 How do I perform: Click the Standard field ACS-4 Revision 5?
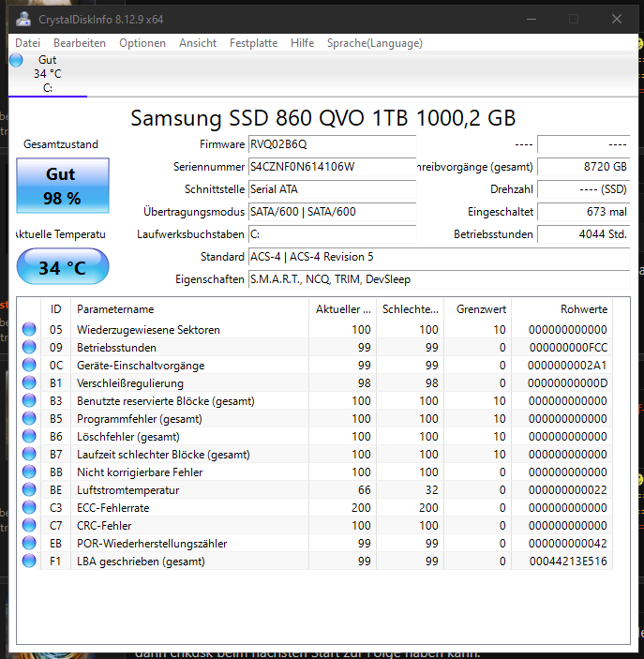(x=440, y=257)
